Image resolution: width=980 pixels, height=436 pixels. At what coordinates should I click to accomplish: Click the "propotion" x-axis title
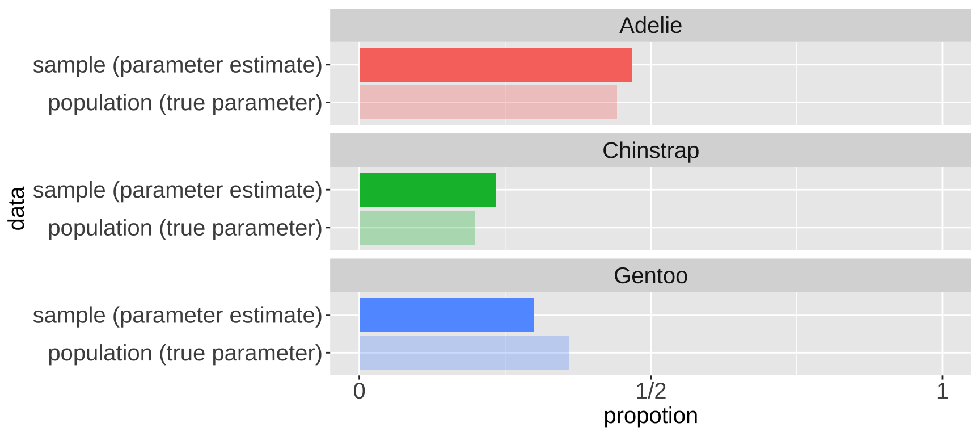(650, 416)
